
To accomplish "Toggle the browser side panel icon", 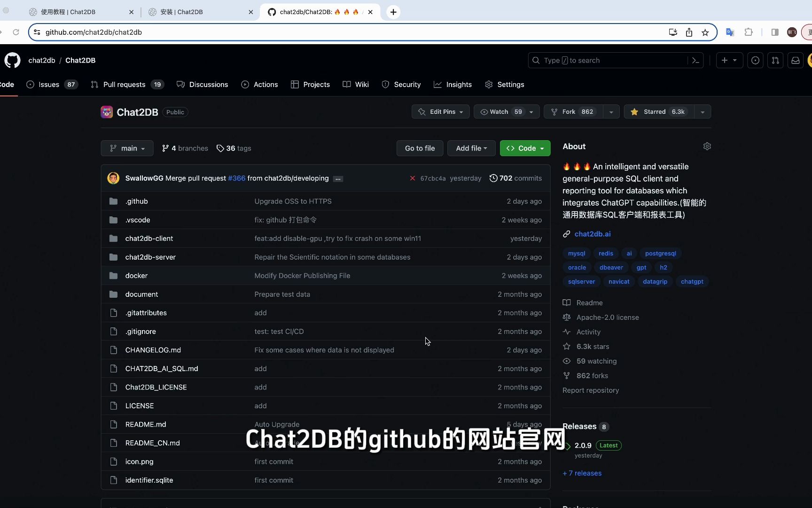I will 775,32.
